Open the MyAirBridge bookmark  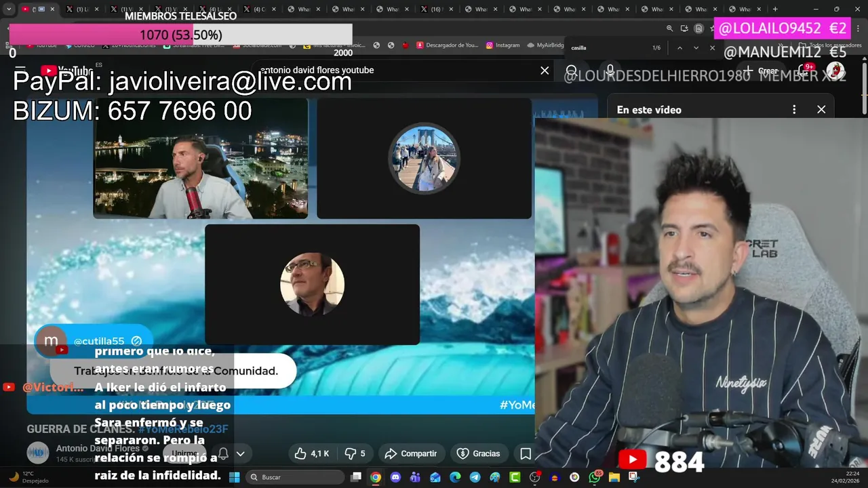[545, 45]
